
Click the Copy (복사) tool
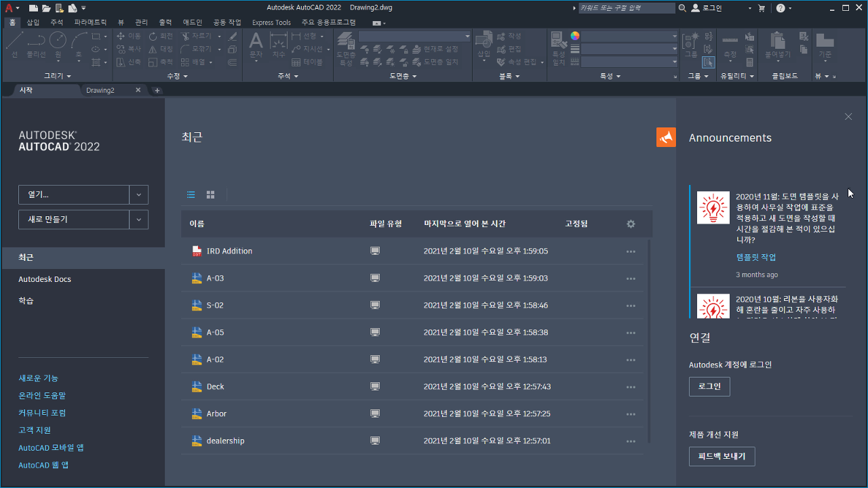(130, 49)
